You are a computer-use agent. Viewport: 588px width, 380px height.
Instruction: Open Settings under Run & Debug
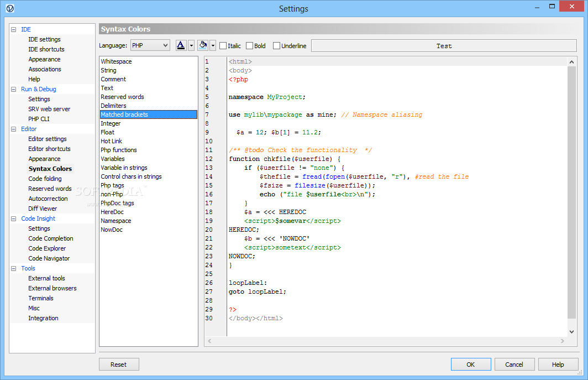[39, 99]
